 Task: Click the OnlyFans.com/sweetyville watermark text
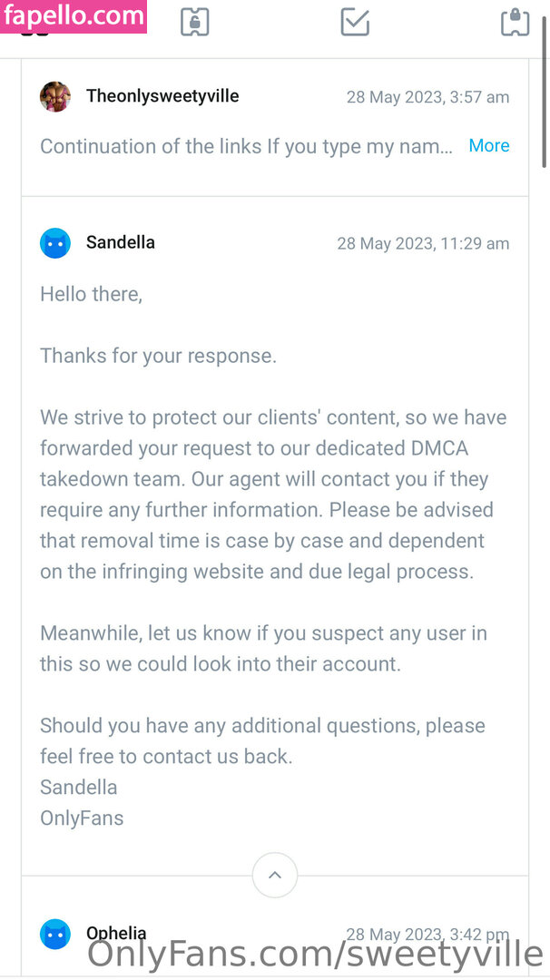[315, 955]
